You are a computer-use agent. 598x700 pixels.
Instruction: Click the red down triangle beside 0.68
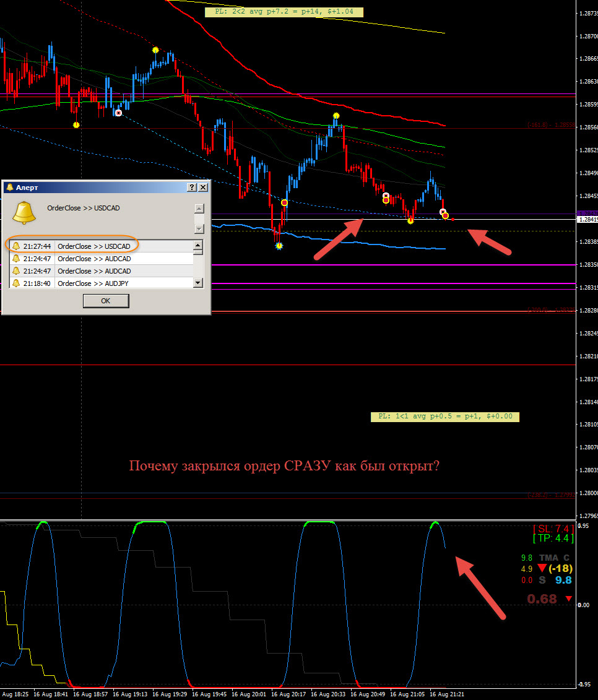click(568, 598)
